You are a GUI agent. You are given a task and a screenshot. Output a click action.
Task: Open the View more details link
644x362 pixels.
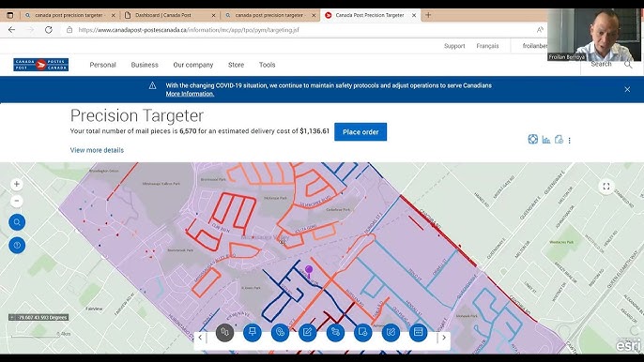97,150
